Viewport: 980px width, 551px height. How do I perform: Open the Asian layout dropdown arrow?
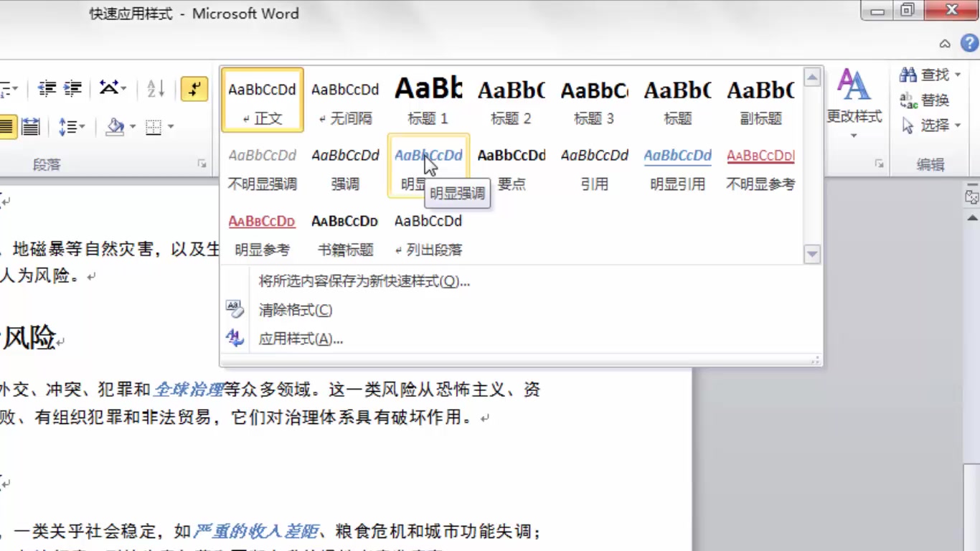click(124, 88)
